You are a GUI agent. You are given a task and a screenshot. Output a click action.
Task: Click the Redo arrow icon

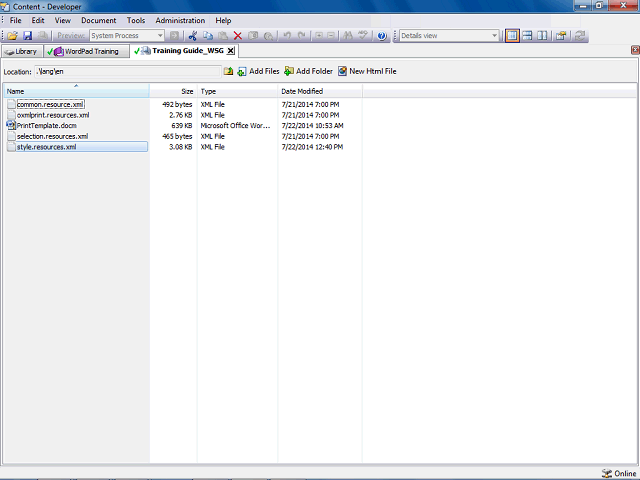click(x=302, y=36)
